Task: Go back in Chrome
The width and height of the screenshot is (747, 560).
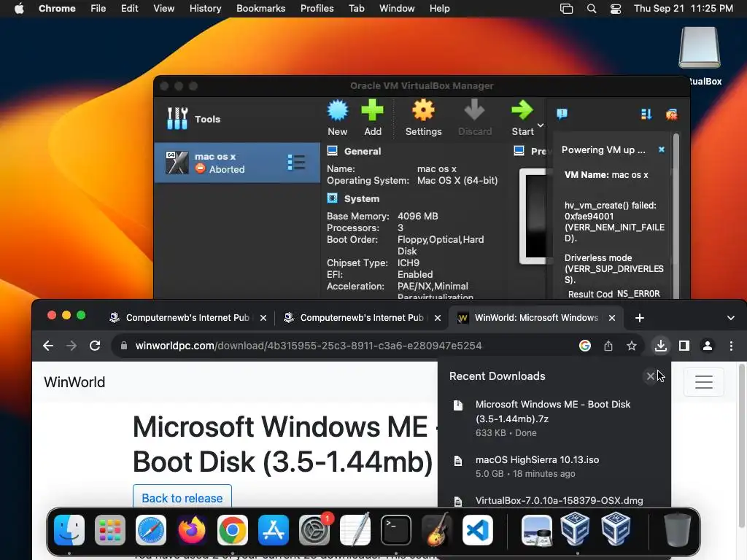Action: click(x=47, y=346)
